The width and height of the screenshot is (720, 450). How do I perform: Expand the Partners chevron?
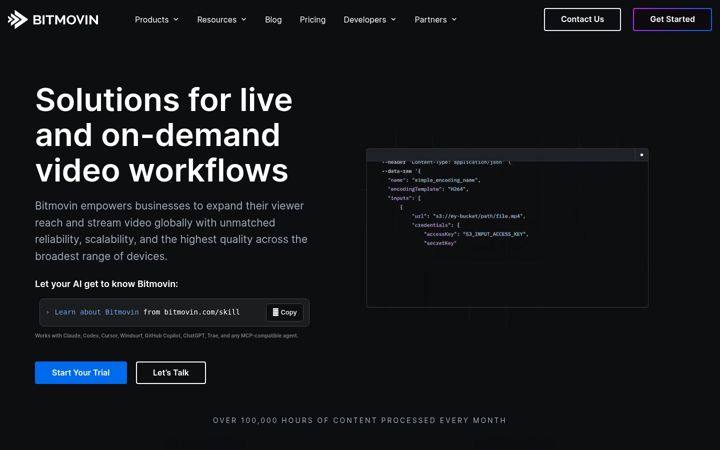point(454,19)
